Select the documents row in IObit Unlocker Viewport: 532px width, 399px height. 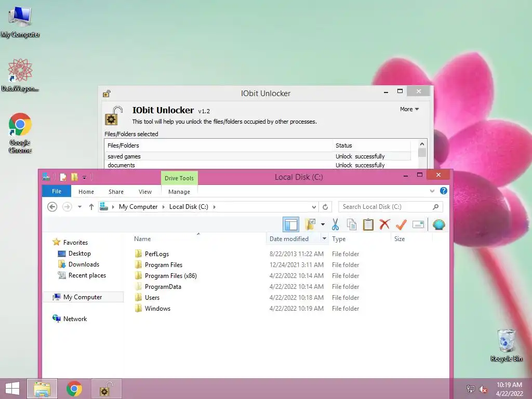[258, 165]
